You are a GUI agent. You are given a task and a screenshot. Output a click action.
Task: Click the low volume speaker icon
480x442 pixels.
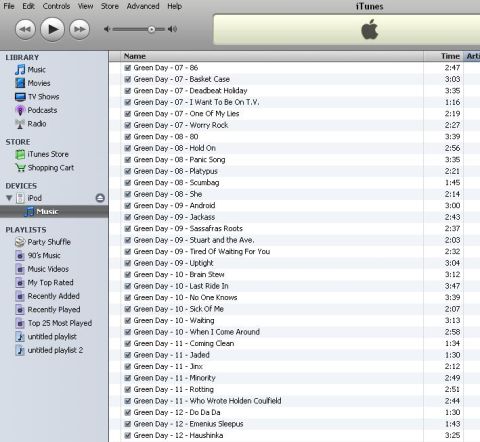click(x=107, y=29)
